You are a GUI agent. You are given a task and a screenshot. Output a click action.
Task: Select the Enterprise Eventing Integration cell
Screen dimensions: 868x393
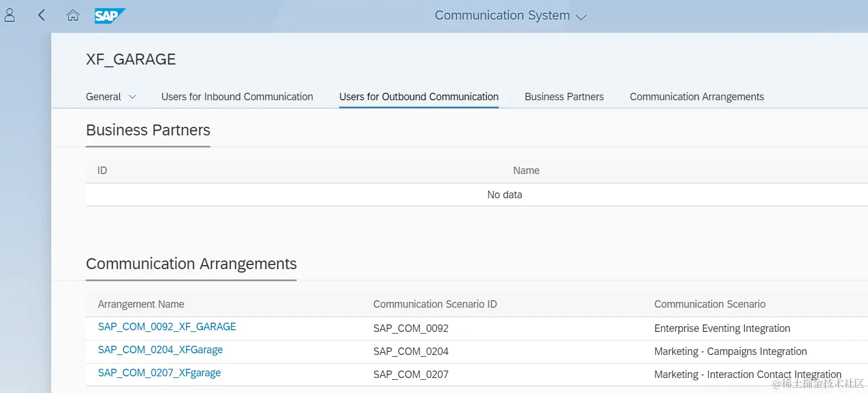point(722,328)
